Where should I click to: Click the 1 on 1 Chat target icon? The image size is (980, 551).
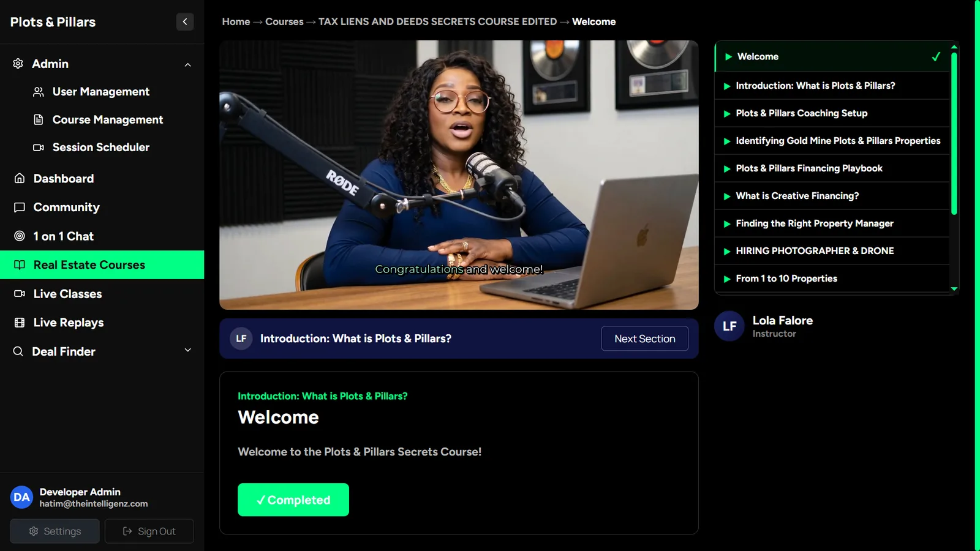click(20, 236)
